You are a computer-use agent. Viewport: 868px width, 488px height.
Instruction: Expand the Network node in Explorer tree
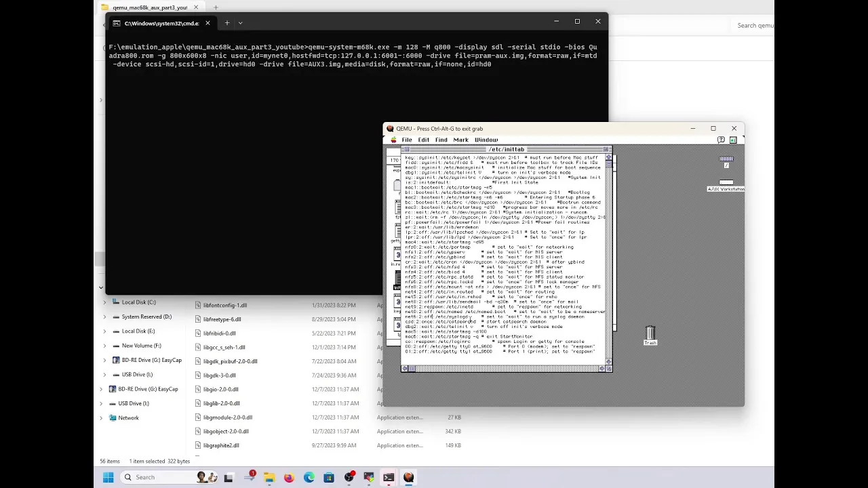(x=102, y=418)
